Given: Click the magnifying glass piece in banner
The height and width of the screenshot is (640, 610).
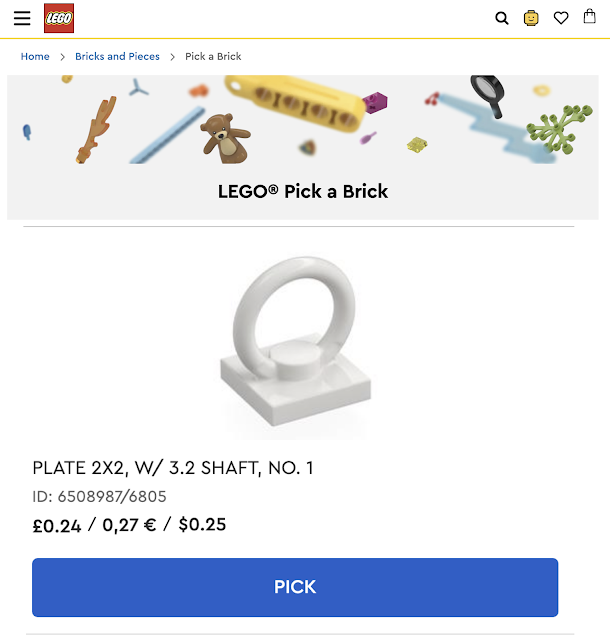Looking at the screenshot, I should click(488, 96).
